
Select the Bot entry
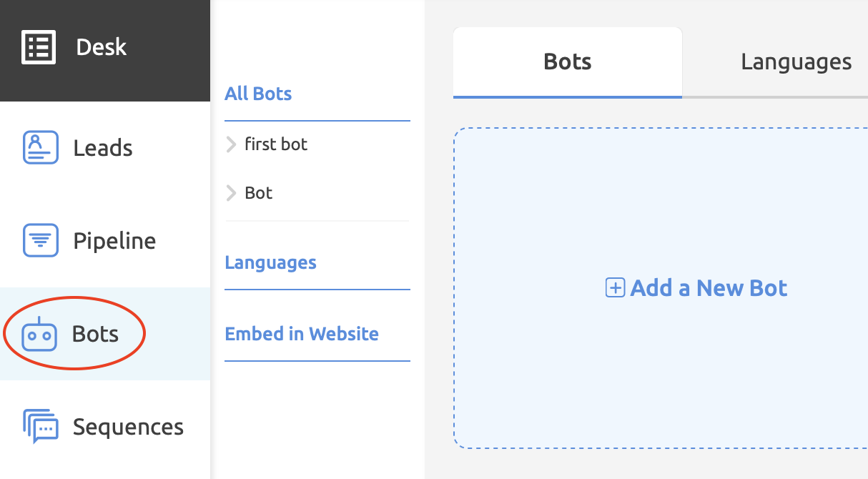258,192
